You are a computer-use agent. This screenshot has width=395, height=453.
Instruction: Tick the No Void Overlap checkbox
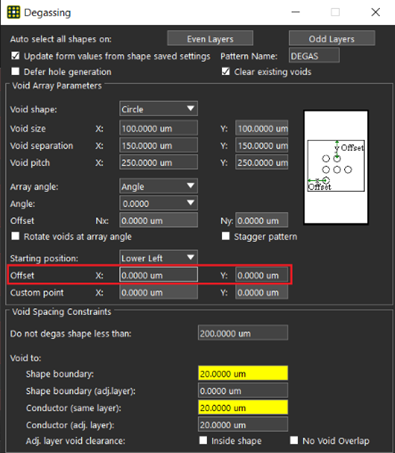pos(294,440)
